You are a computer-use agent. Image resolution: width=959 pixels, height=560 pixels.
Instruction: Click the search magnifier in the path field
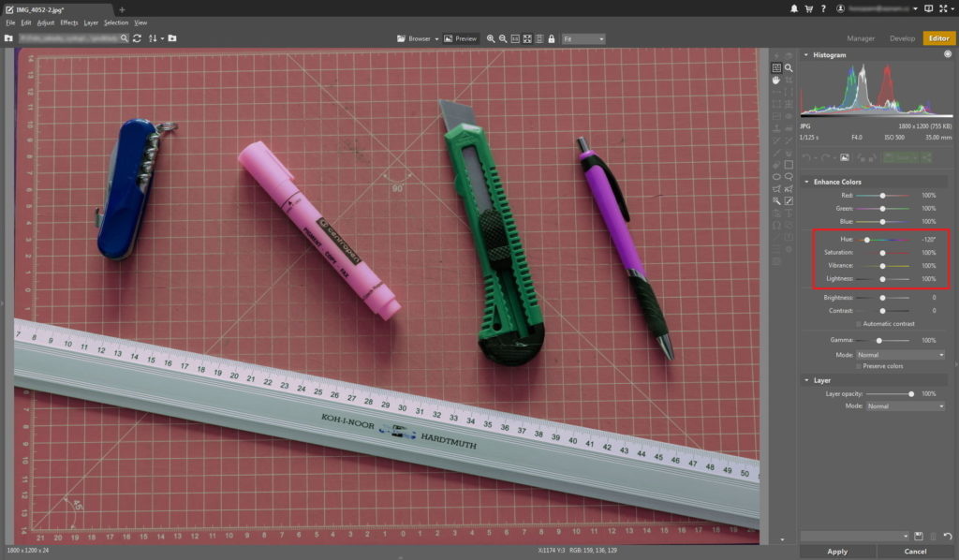[x=125, y=37]
